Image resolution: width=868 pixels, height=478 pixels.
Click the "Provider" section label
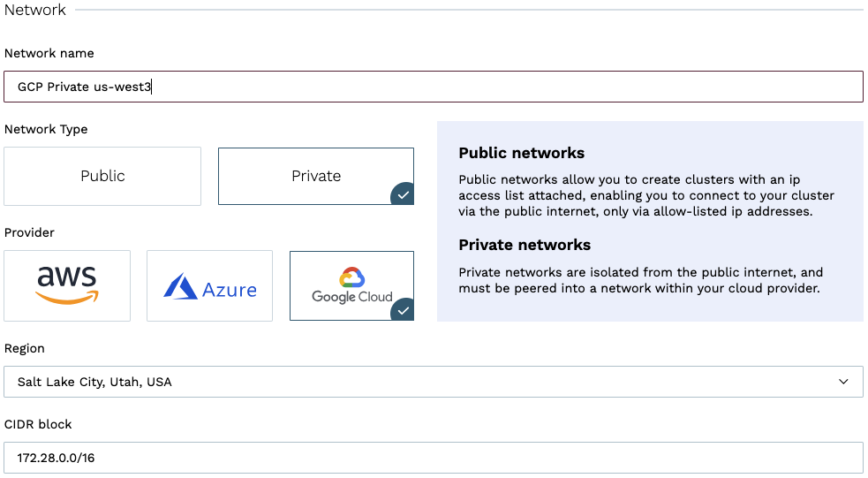click(x=29, y=232)
